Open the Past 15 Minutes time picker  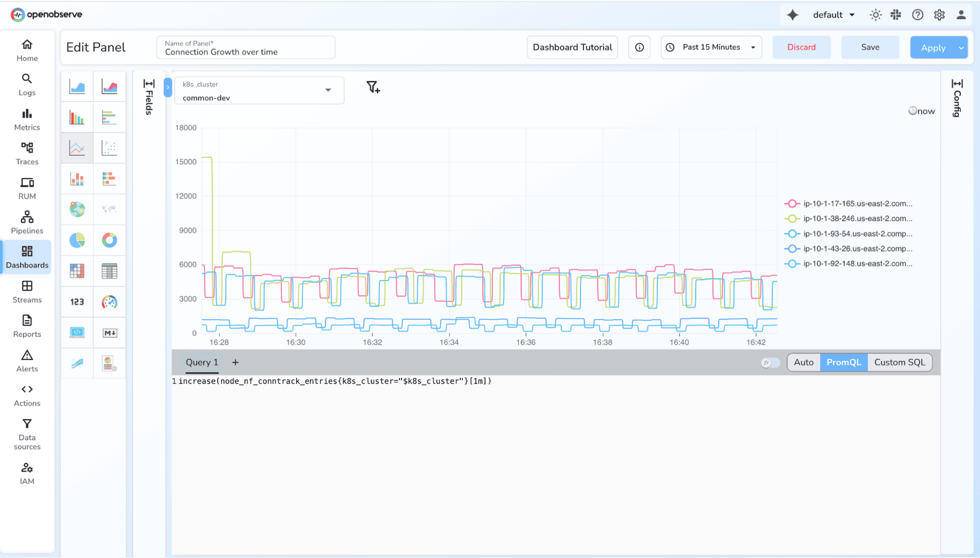coord(711,48)
